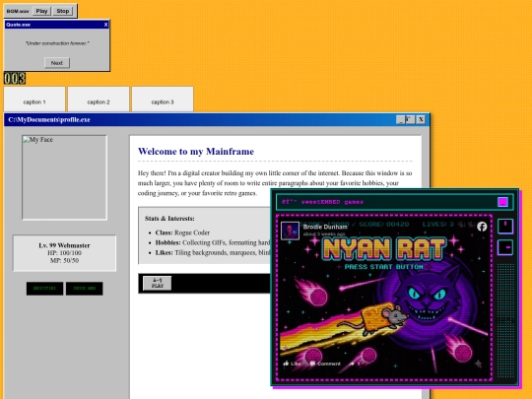Click the upper side button on sweetEMBED panel

click(505, 227)
